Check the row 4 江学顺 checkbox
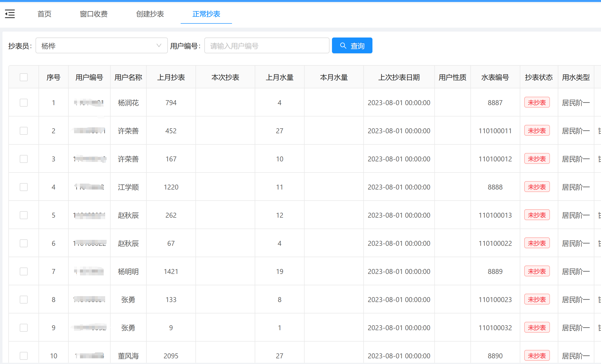Screen dimensions: 601x364 24,187
